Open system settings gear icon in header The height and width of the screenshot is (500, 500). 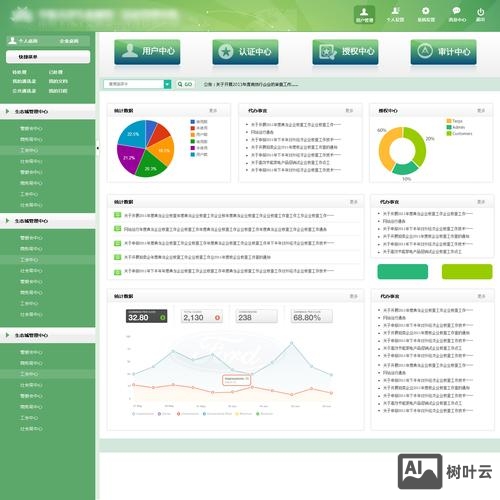pos(426,15)
